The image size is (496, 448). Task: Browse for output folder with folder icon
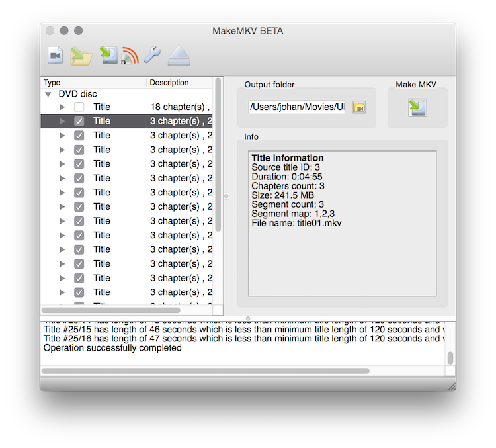[x=359, y=107]
